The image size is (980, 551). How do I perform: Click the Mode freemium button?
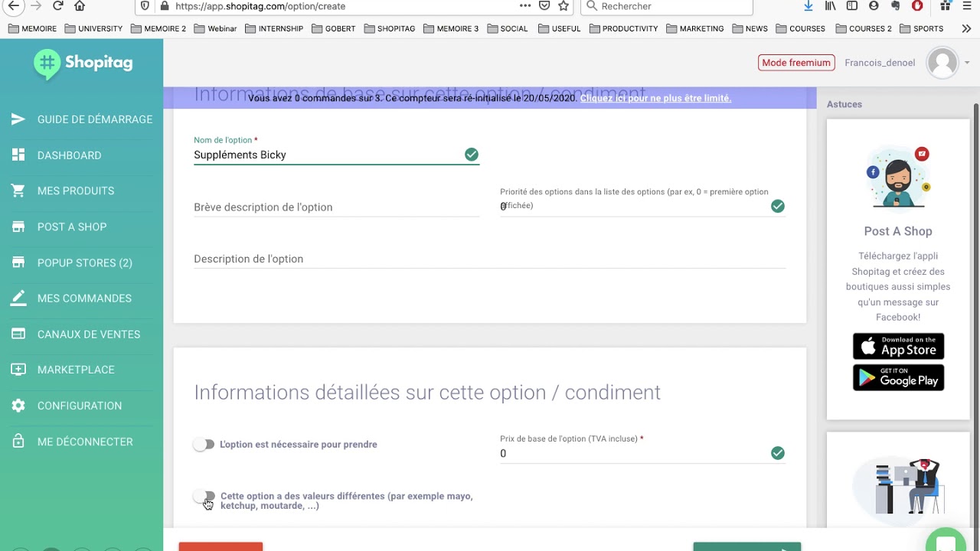(x=795, y=63)
